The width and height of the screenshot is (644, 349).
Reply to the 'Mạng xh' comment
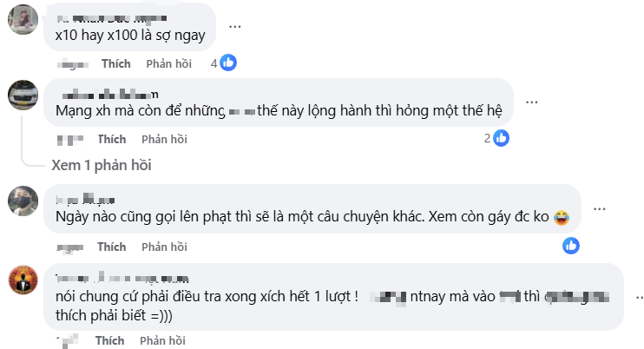coord(165,139)
